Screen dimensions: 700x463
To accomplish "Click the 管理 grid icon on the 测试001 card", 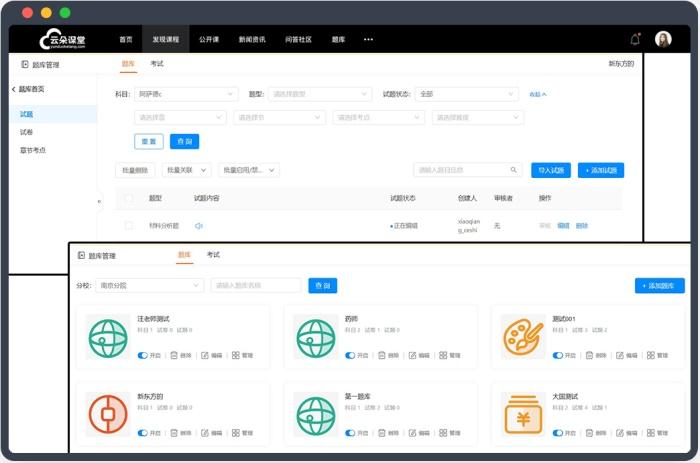I will (x=650, y=355).
